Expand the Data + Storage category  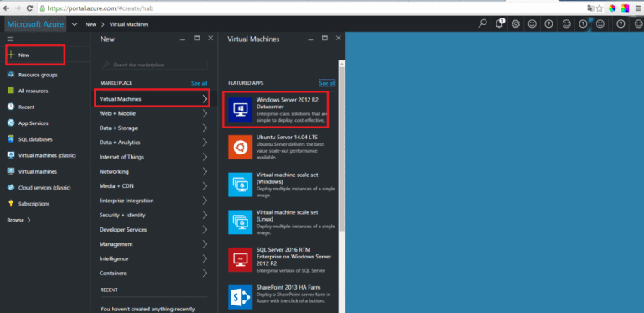[153, 128]
